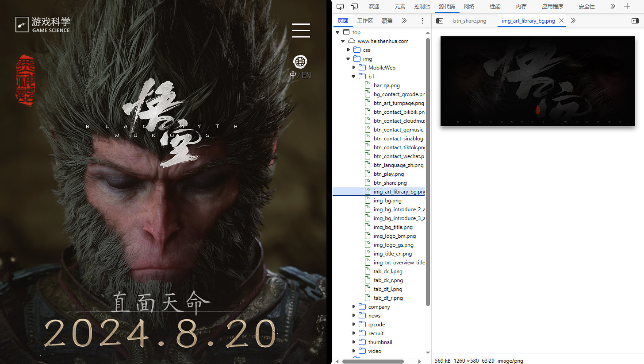644x364 pixels.
Task: Toggle the right debugger sidebar
Action: [x=635, y=21]
